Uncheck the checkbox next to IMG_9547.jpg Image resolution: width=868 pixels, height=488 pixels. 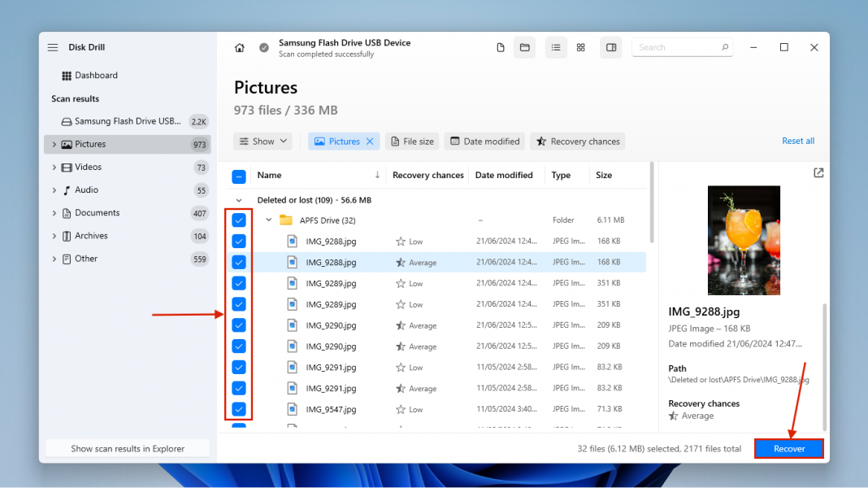(238, 409)
